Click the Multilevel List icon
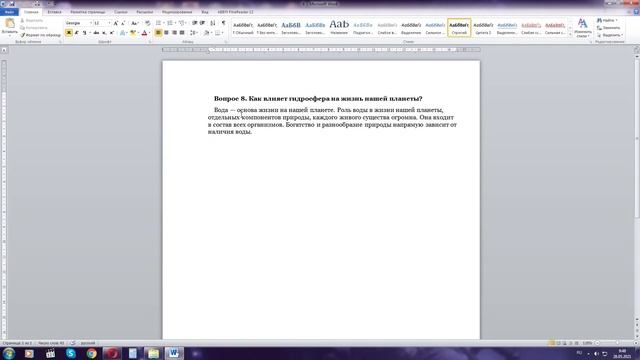 182,23
